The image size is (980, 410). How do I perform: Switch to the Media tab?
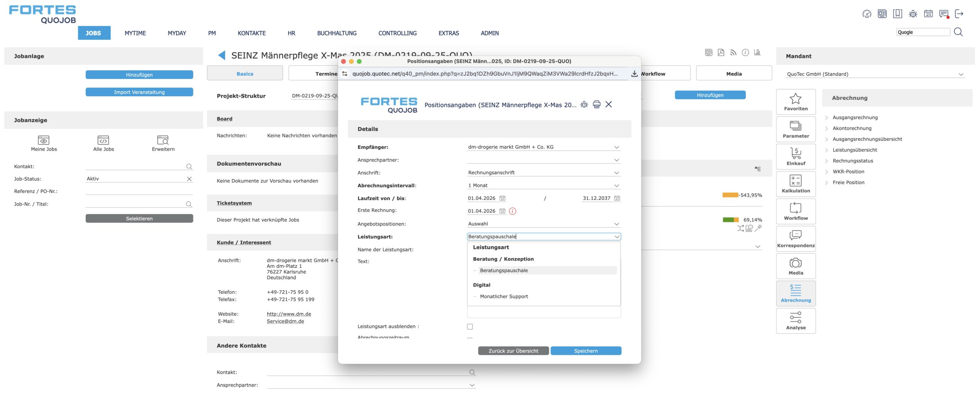pos(733,74)
